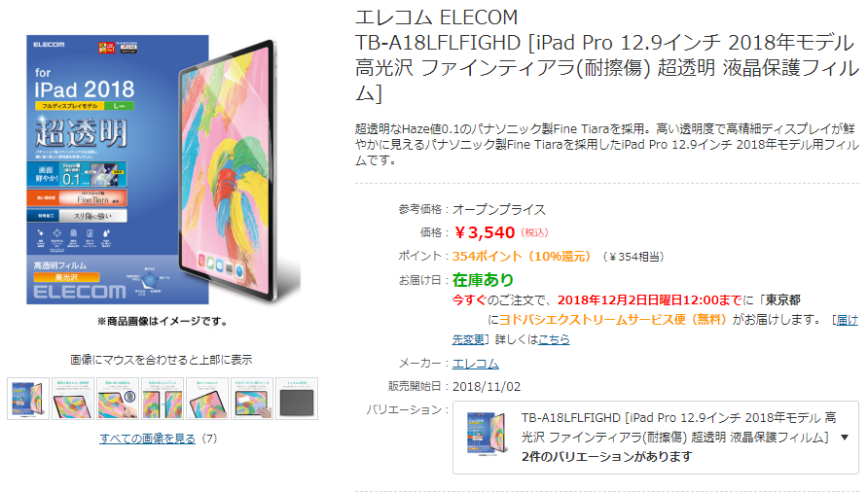Click the orange 354ポイント (10%還元) text
The width and height of the screenshot is (868, 492).
click(522, 257)
